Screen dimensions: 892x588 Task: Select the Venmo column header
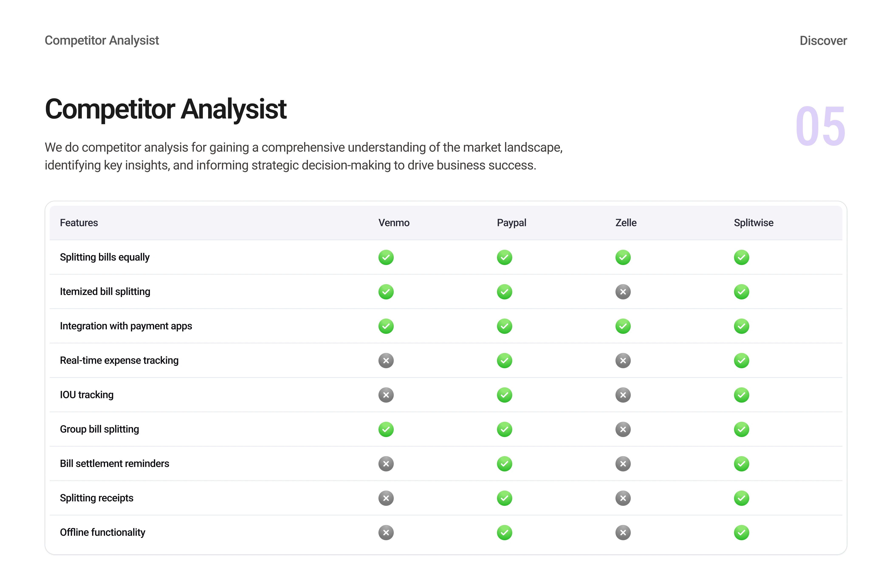pyautogui.click(x=394, y=223)
